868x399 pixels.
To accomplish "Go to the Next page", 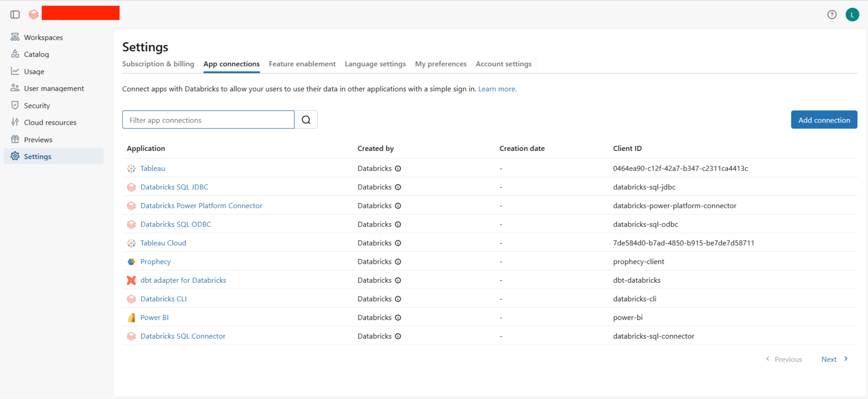I will 834,359.
